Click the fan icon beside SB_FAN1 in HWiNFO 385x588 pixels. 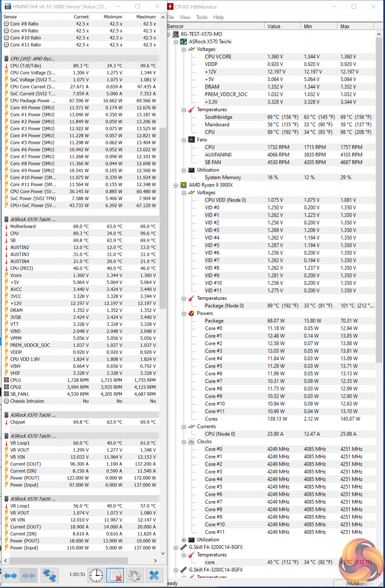pos(6,394)
